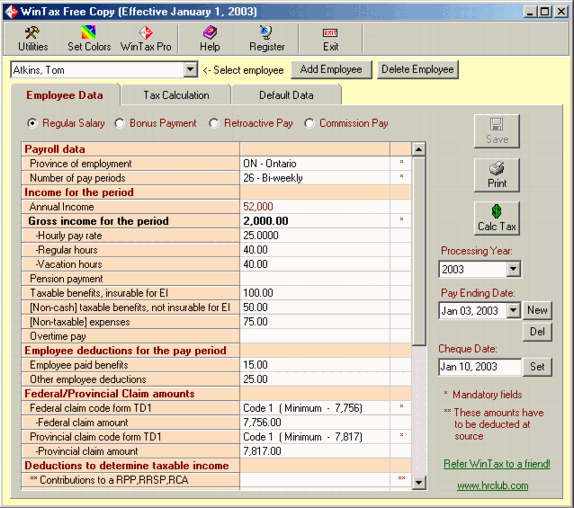Close the WinTax window
The height and width of the screenshot is (508, 574).
561,12
